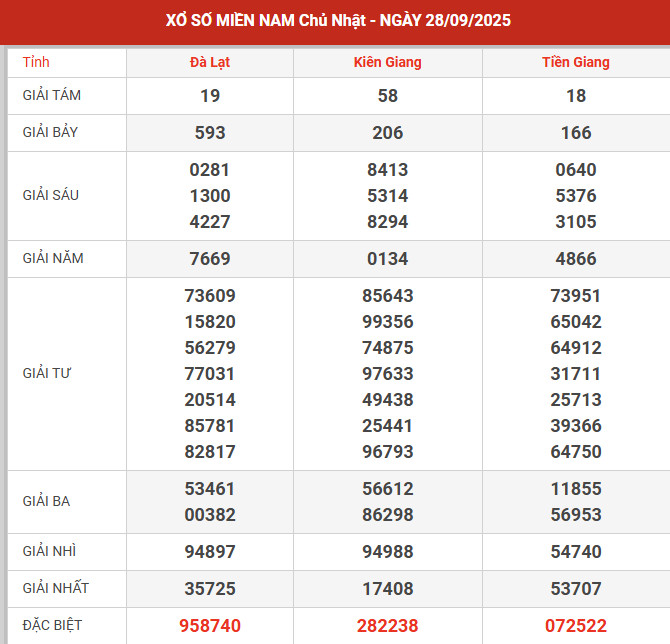Click the Đà Lạt province header
This screenshot has height=644, width=670.
point(210,62)
